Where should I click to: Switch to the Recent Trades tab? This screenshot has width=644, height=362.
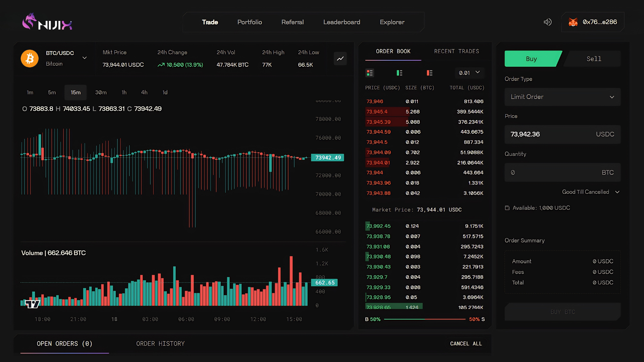tap(457, 51)
